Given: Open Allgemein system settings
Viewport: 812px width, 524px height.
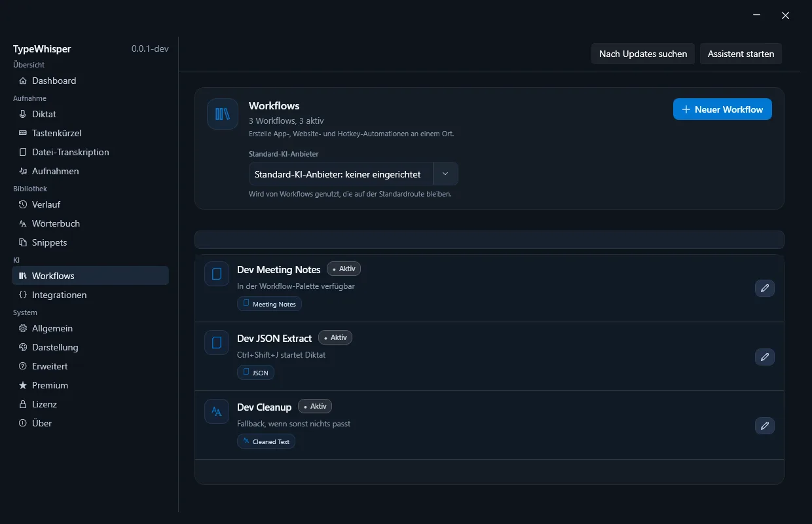Looking at the screenshot, I should point(90,328).
